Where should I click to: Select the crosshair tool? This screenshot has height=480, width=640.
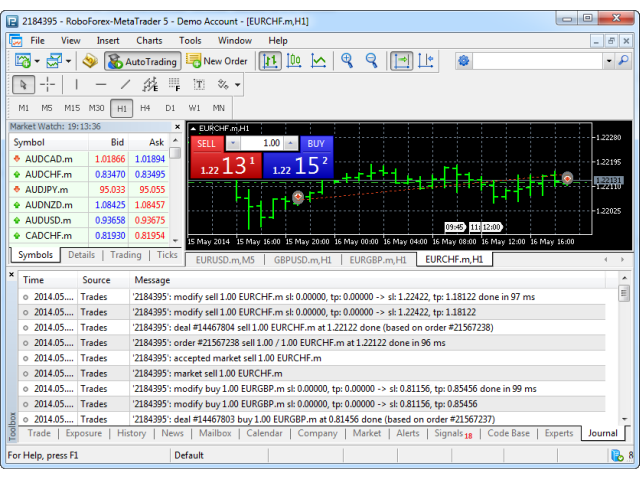pos(47,85)
